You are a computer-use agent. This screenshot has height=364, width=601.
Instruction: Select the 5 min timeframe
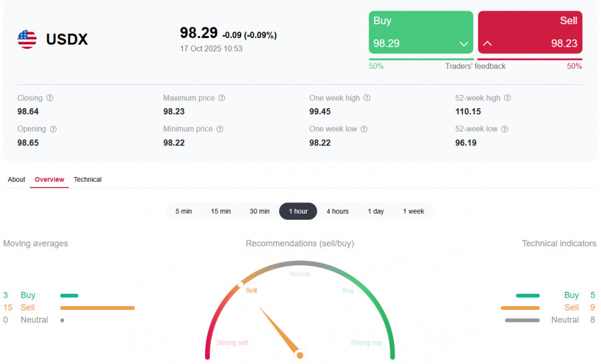click(184, 211)
